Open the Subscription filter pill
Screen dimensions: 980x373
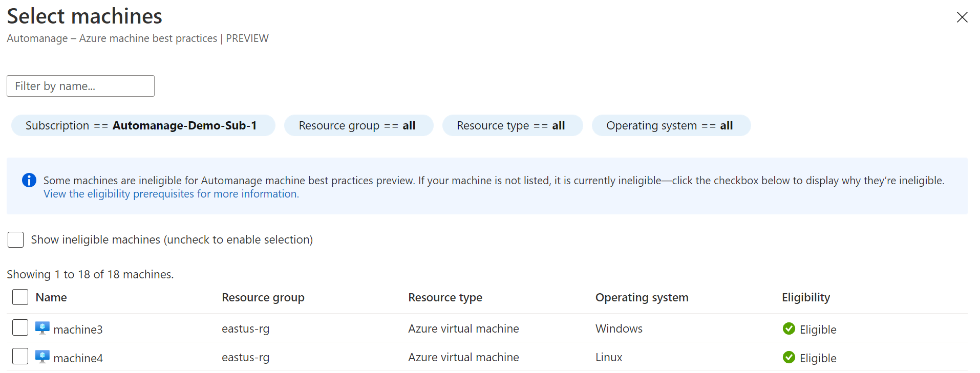143,125
